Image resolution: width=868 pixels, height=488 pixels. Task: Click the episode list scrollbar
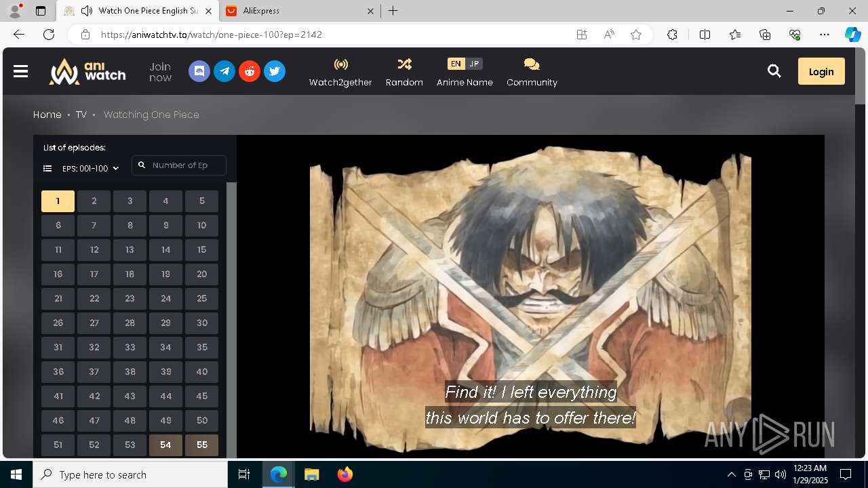tap(231, 320)
